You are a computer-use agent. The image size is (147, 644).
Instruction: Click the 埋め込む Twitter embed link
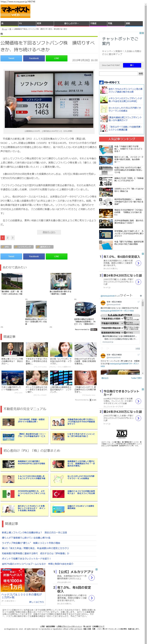pyautogui.click(x=105, y=378)
